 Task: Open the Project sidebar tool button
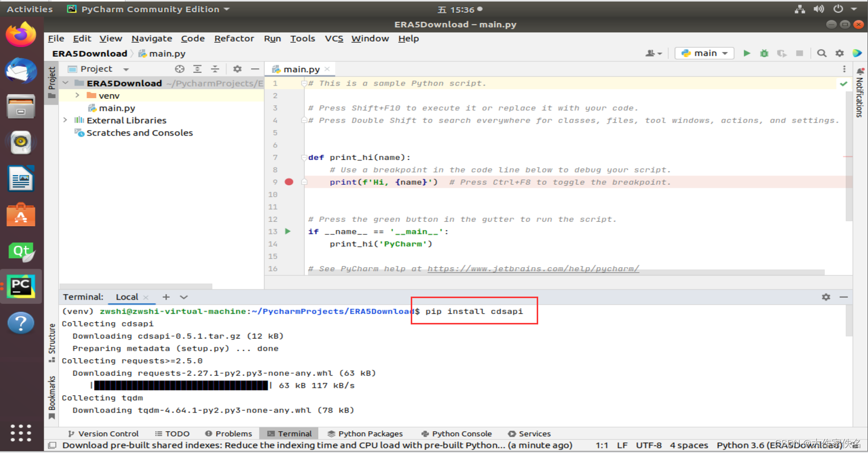click(52, 84)
